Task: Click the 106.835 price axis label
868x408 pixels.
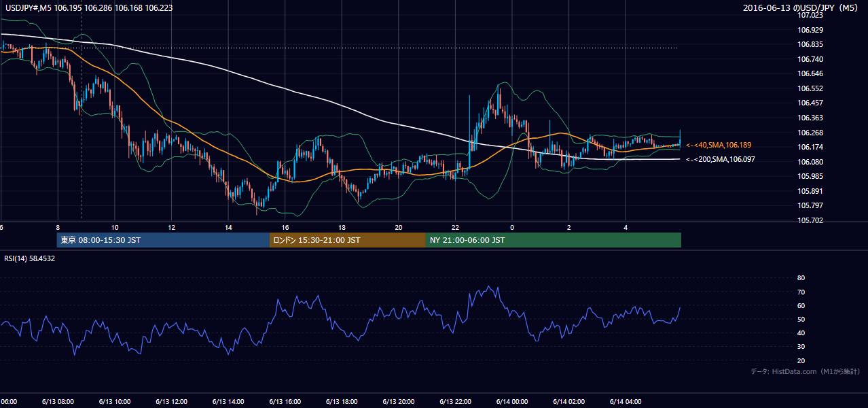Action: [x=810, y=44]
